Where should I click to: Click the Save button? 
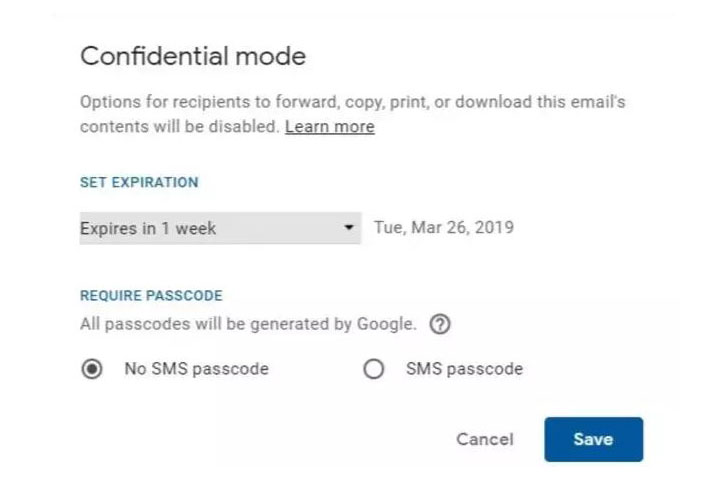594,440
